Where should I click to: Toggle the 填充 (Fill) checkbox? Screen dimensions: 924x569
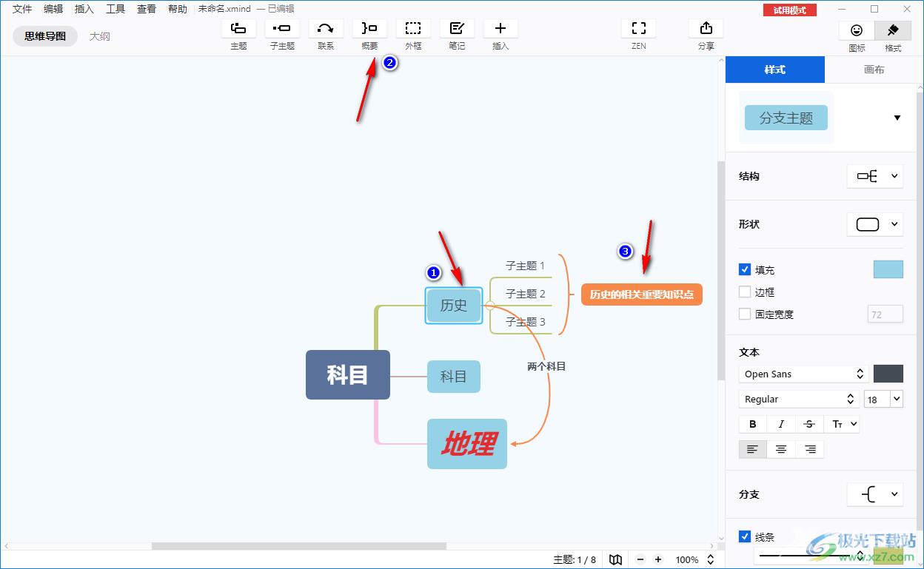[x=745, y=269]
